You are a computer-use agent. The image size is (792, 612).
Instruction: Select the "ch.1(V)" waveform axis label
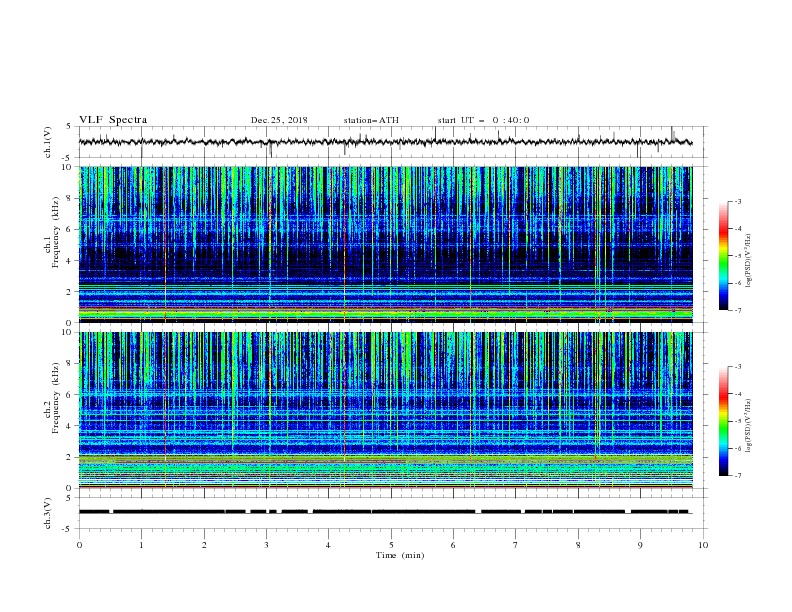48,142
